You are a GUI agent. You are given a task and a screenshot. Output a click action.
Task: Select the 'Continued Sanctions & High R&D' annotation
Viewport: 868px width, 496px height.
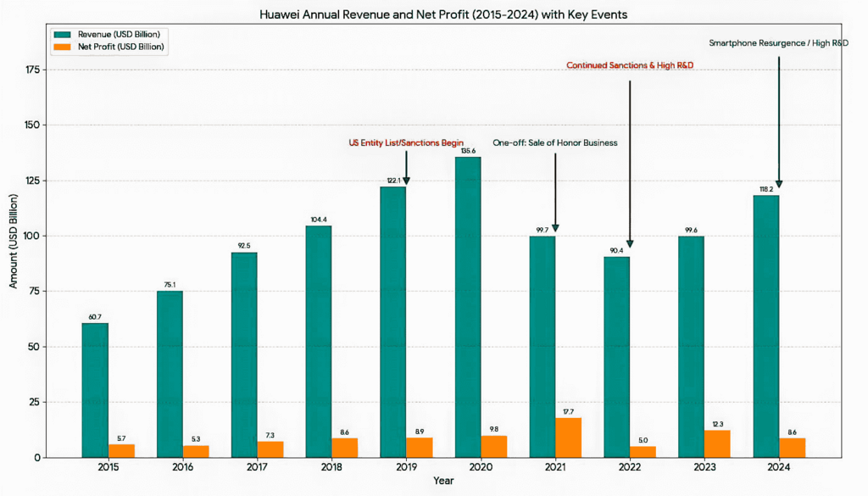[630, 65]
